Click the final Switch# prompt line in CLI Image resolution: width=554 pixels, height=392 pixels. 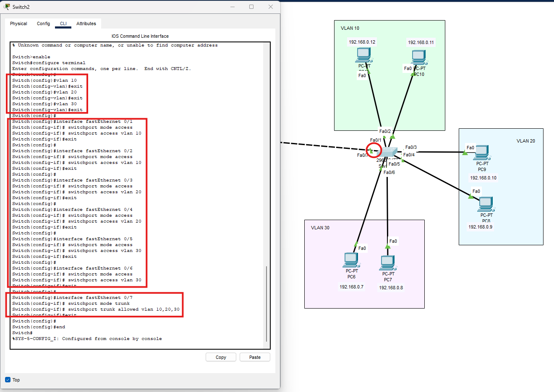click(x=22, y=333)
